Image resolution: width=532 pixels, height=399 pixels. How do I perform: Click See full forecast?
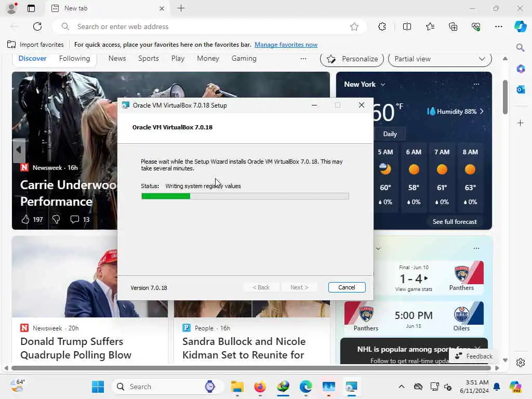[455, 221]
